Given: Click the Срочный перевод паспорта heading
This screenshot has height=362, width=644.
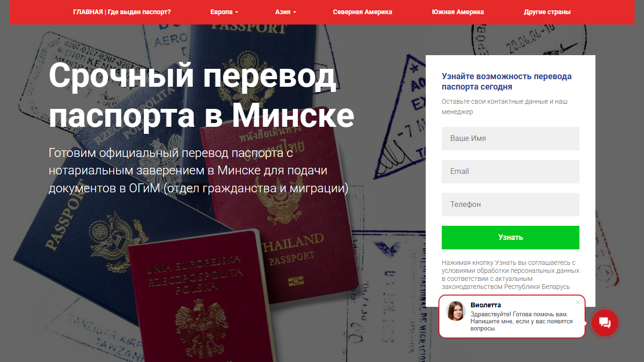Looking at the screenshot, I should click(201, 95).
